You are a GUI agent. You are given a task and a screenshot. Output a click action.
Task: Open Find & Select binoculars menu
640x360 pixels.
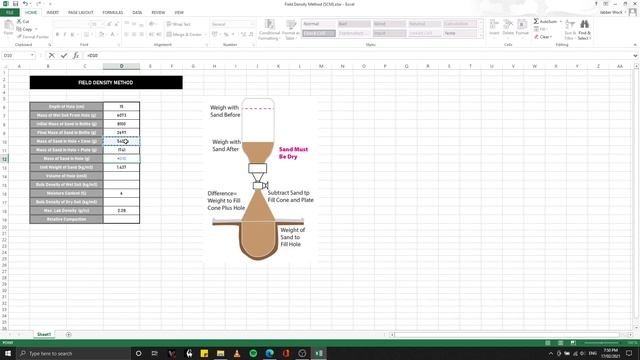(584, 29)
